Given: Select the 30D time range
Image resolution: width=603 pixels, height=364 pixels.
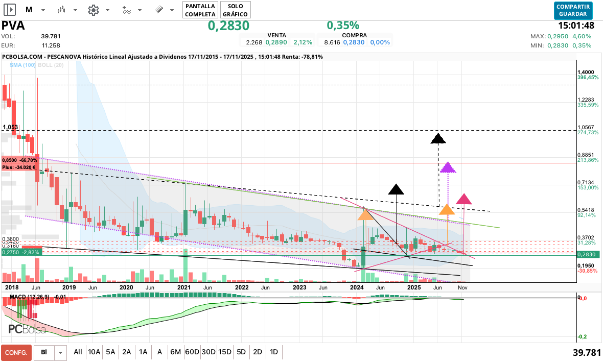Looking at the screenshot, I should click(x=208, y=352).
